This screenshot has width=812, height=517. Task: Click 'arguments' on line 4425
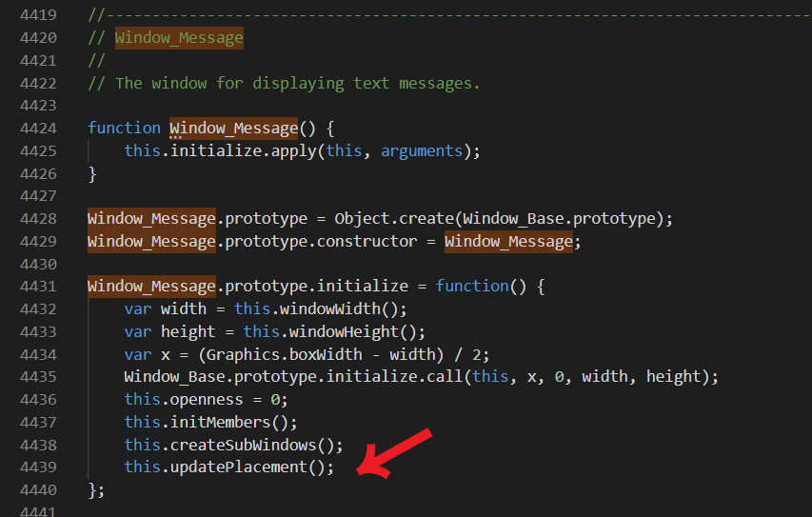coord(422,150)
